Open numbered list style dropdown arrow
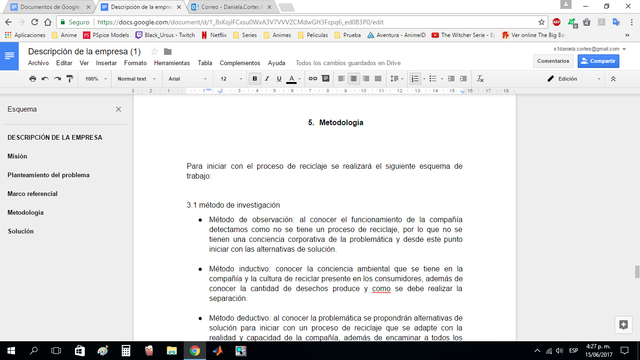Viewport: 640px width, 360px height. (424, 79)
